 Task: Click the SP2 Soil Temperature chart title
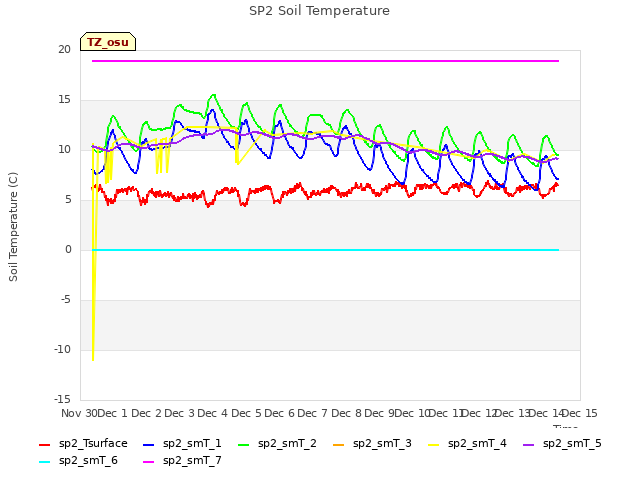pos(319,11)
